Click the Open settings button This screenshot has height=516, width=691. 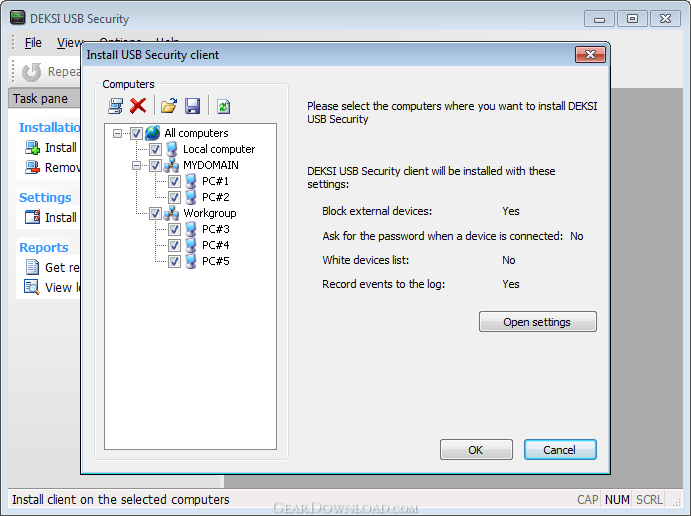pos(538,322)
